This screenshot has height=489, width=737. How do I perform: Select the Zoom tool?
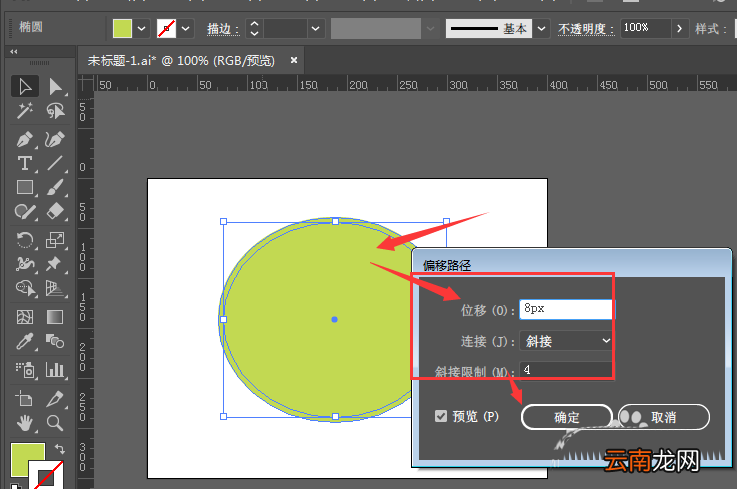coord(55,423)
